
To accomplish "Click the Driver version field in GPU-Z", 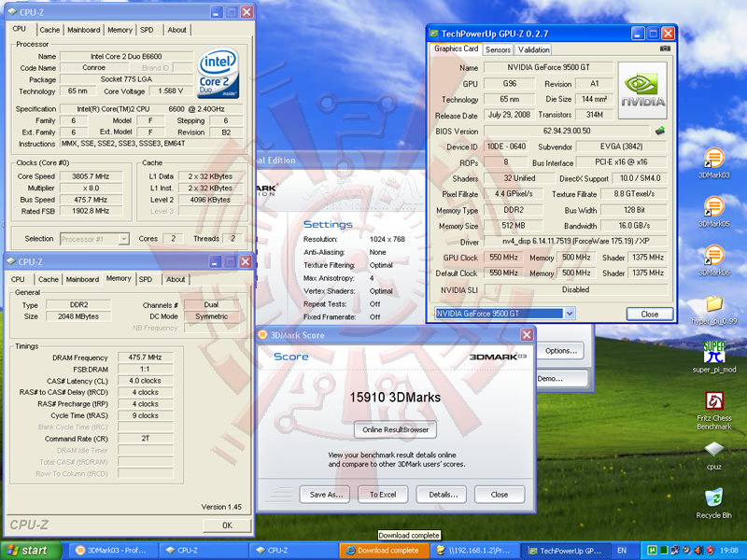I will point(575,241).
